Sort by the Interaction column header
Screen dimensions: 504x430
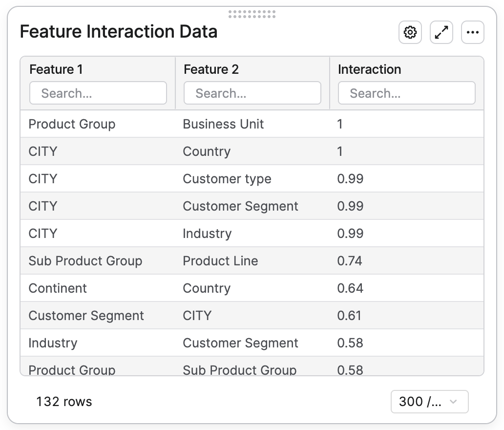click(370, 69)
